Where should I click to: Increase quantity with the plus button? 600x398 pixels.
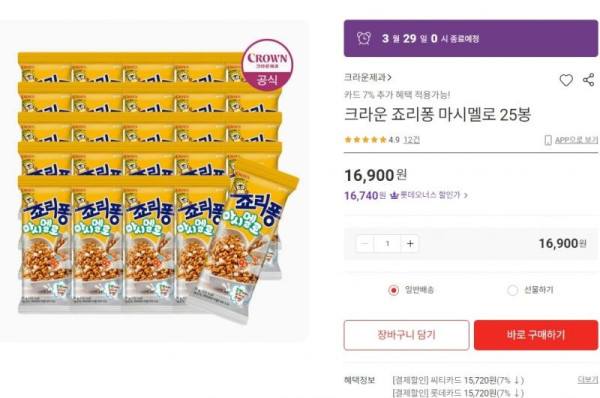pyautogui.click(x=410, y=243)
